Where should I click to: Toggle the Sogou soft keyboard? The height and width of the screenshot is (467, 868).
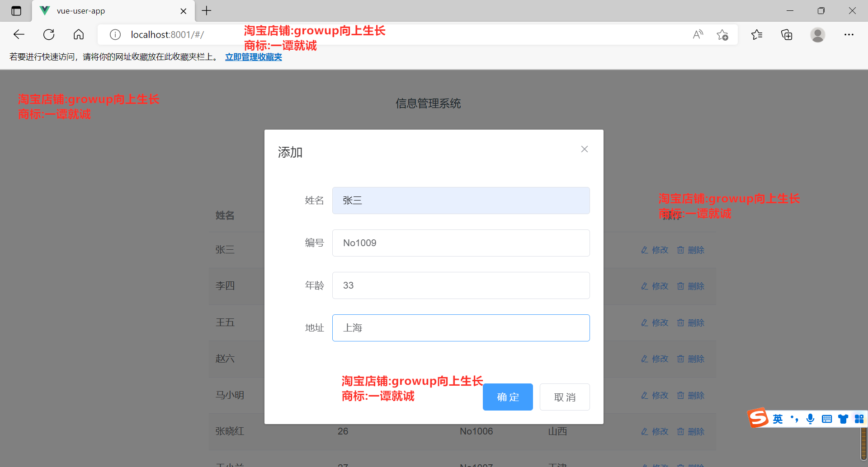[826, 419]
